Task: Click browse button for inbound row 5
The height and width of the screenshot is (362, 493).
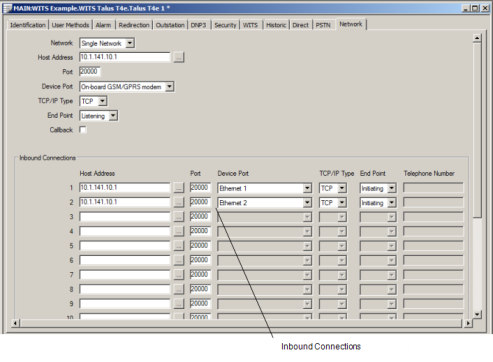Action: point(179,246)
